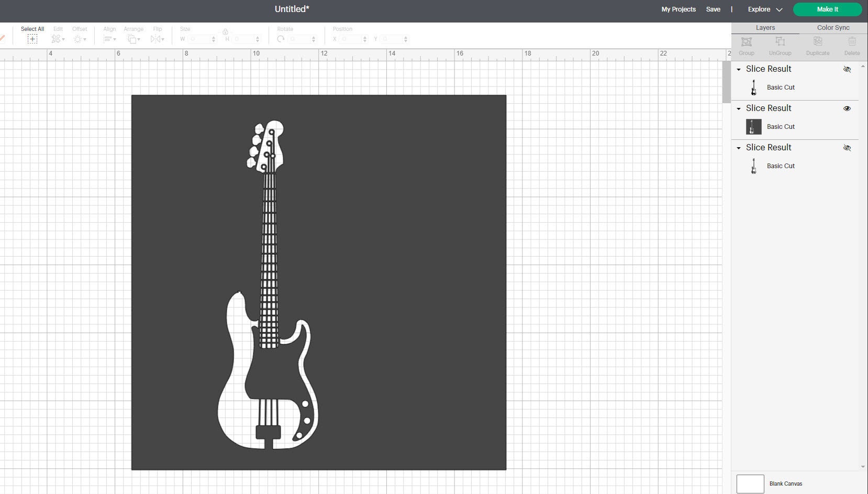Hide the visible second Slice Result layer

tap(847, 108)
